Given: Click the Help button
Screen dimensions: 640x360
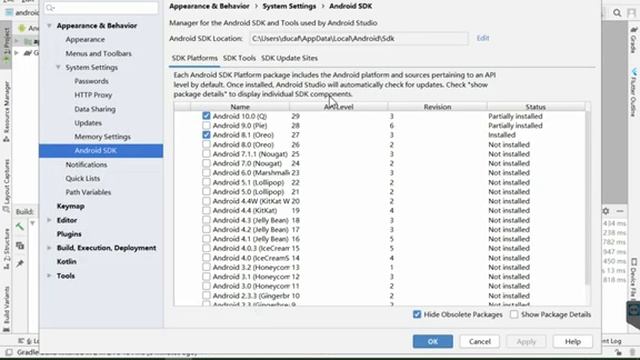Looking at the screenshot, I should (573, 342).
